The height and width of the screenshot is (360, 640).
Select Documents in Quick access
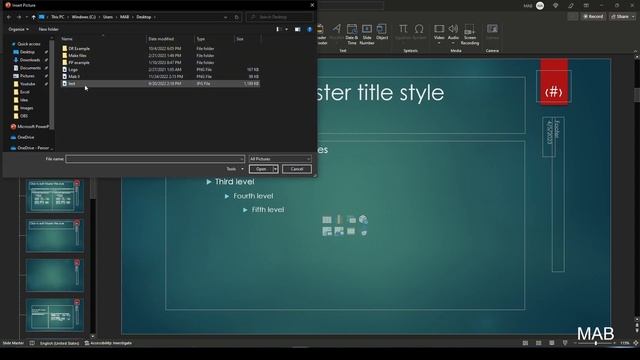click(30, 68)
